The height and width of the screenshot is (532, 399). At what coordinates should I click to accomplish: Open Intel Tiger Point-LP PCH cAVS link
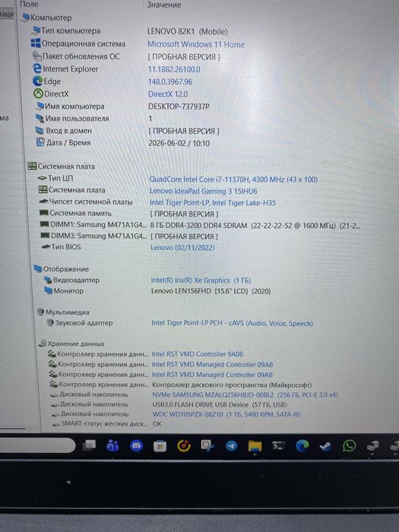(x=232, y=323)
